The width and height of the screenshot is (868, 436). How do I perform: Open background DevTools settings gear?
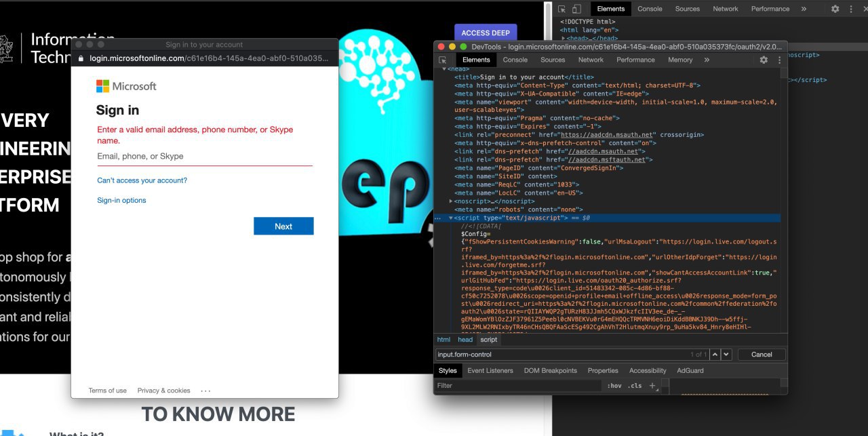pos(835,9)
